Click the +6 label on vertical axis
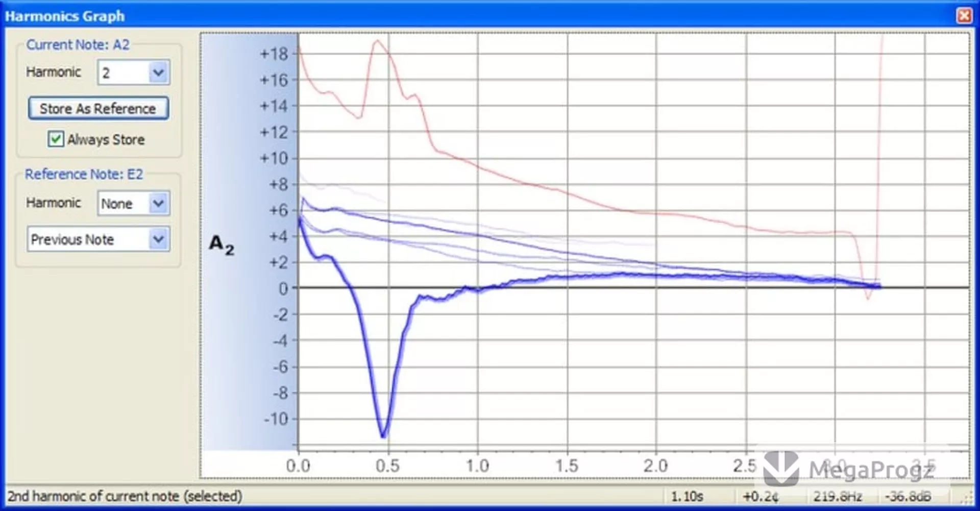The height and width of the screenshot is (511, 980). click(x=279, y=210)
